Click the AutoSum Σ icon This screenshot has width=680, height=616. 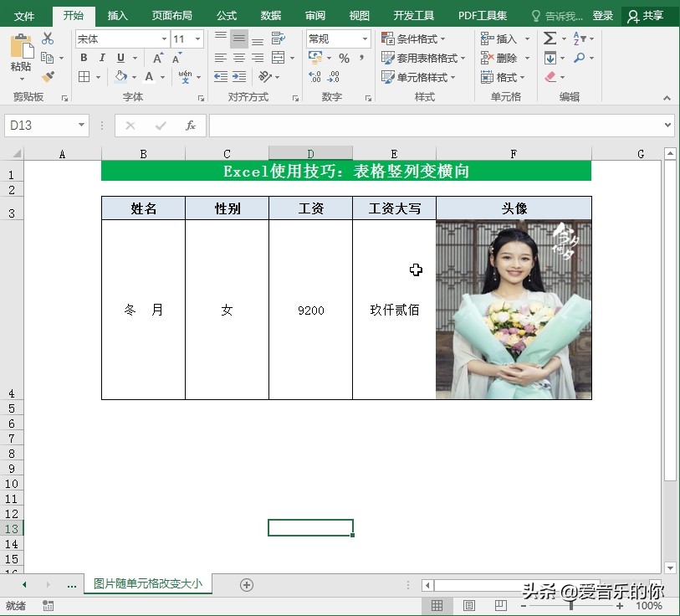[550, 38]
